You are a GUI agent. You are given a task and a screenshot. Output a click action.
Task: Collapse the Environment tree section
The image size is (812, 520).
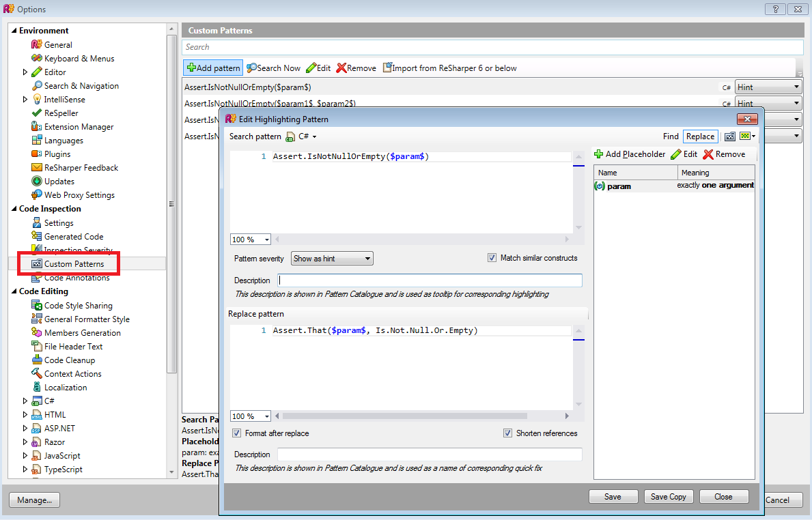pos(14,31)
